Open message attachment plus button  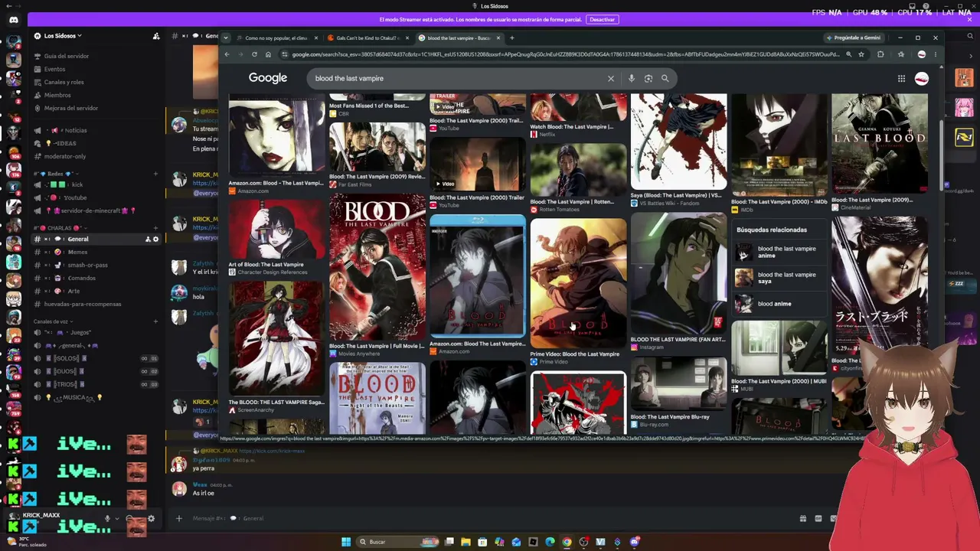click(179, 518)
